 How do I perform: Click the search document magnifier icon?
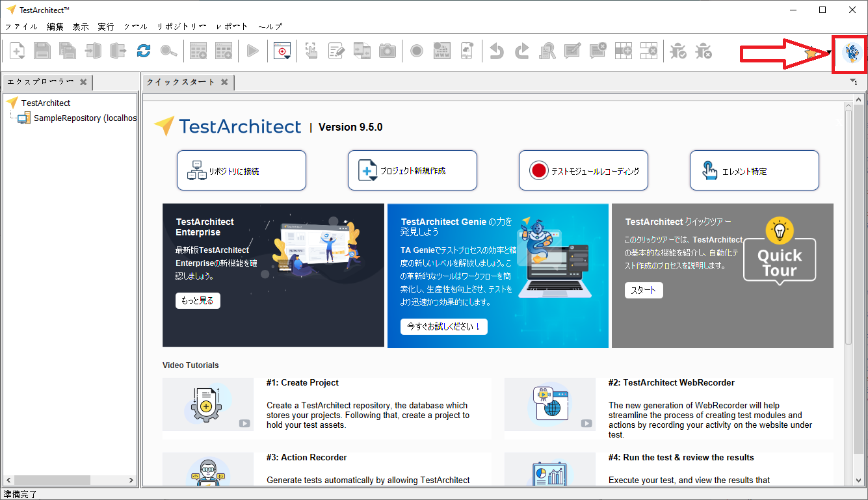pos(547,51)
